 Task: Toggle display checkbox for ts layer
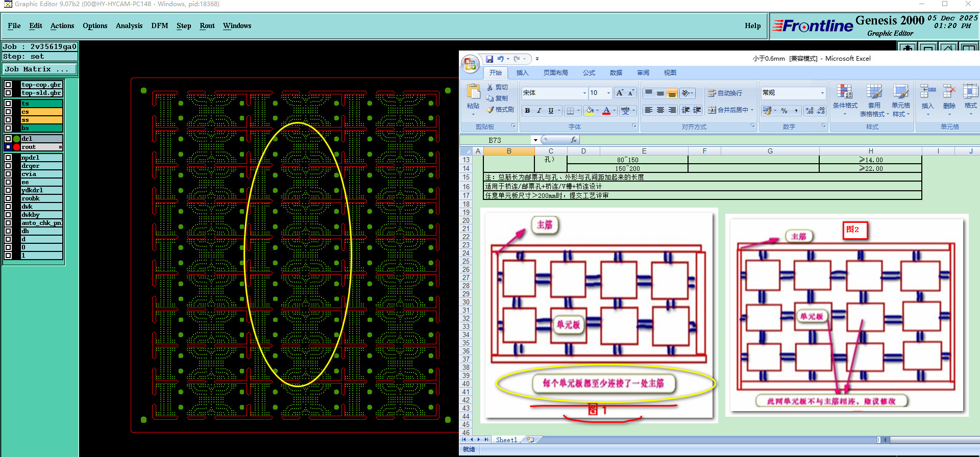click(x=8, y=104)
